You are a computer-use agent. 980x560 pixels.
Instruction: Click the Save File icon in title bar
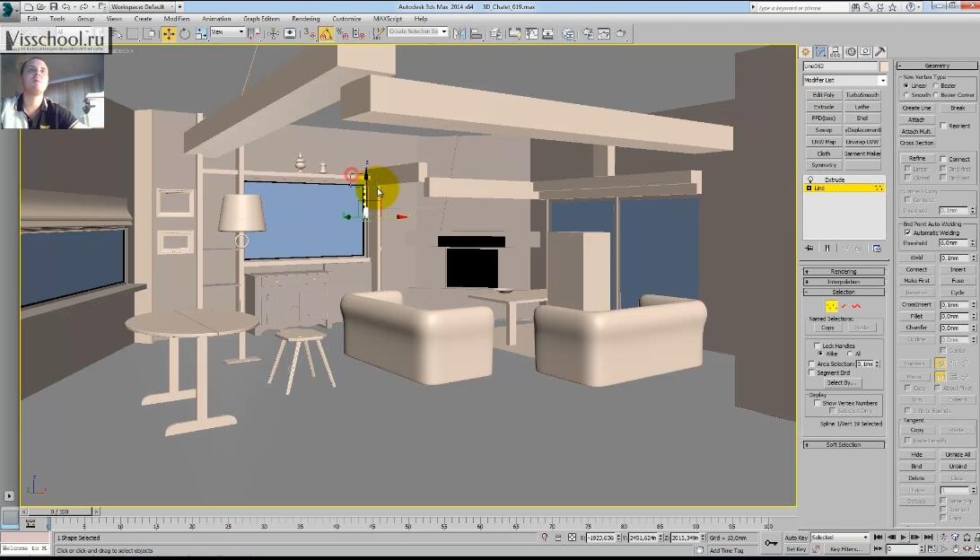[53, 7]
